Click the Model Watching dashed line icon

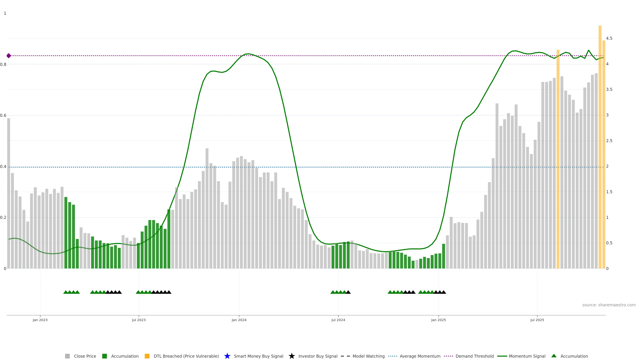pos(345,356)
